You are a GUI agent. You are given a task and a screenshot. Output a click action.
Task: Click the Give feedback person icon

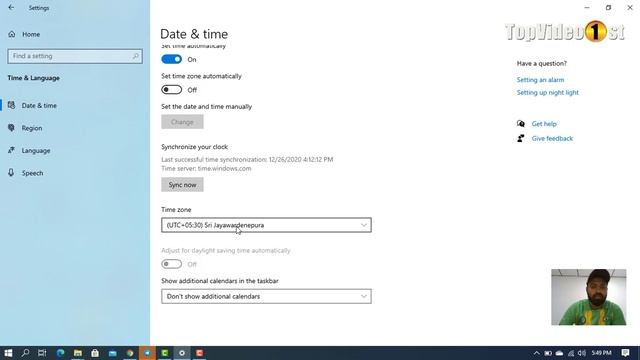(521, 138)
